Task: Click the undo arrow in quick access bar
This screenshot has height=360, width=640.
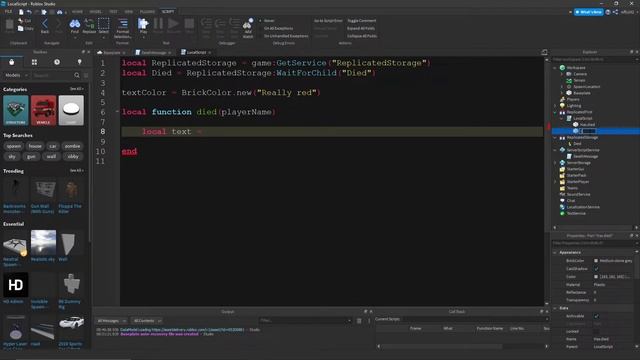Action: point(29,12)
